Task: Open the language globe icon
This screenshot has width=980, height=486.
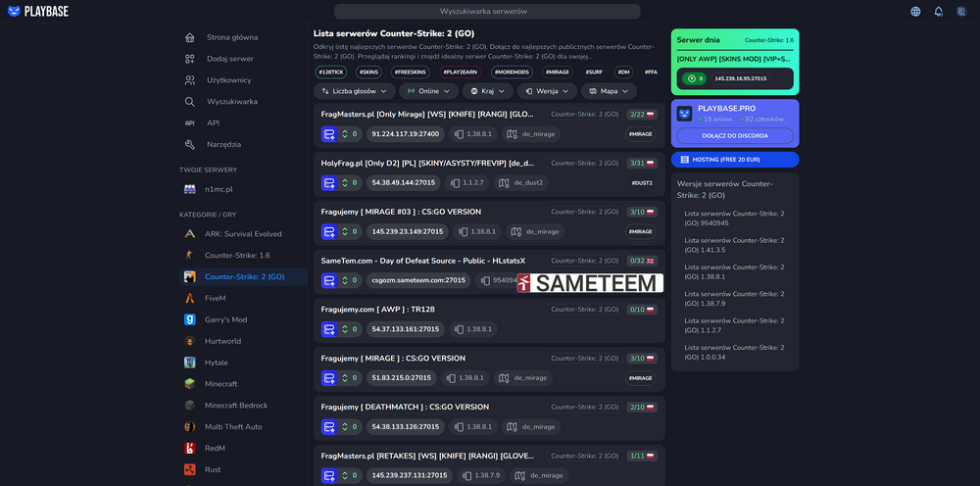Action: point(915,11)
